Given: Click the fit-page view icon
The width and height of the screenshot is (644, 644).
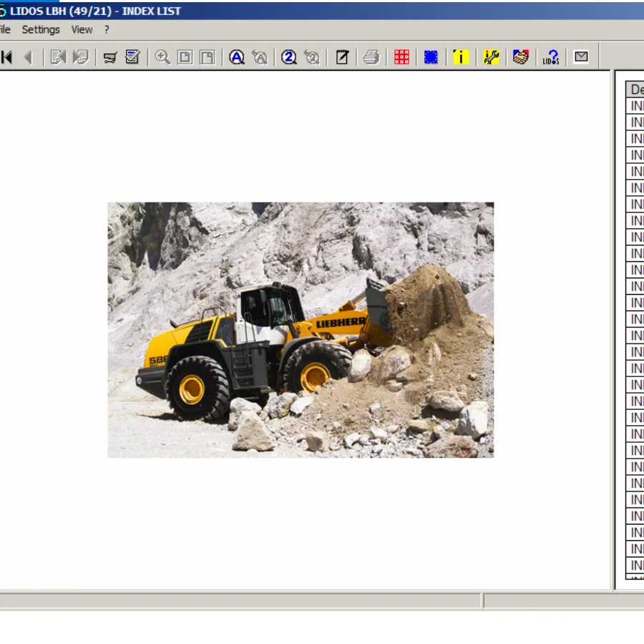Looking at the screenshot, I should (185, 57).
